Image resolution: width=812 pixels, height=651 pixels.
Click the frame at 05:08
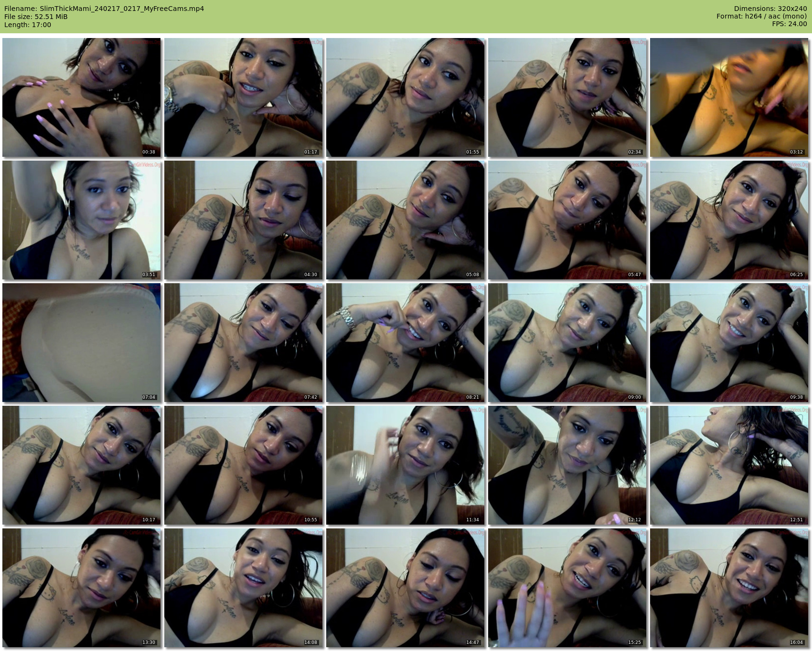pyautogui.click(x=405, y=220)
